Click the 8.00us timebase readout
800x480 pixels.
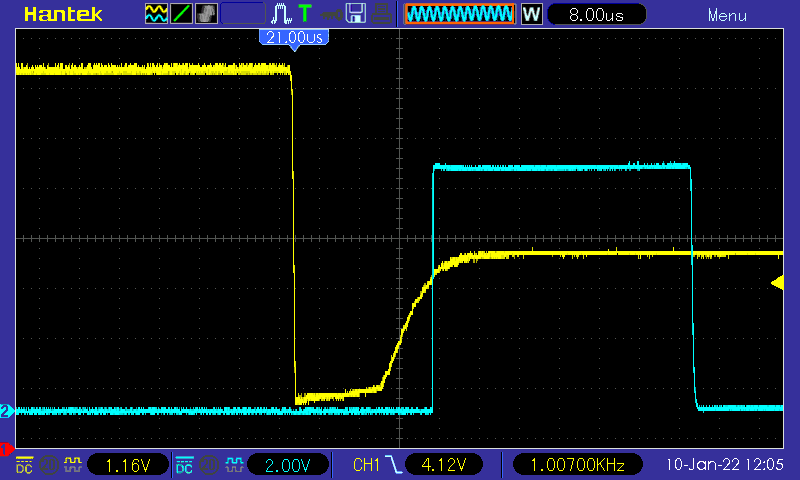tap(596, 15)
